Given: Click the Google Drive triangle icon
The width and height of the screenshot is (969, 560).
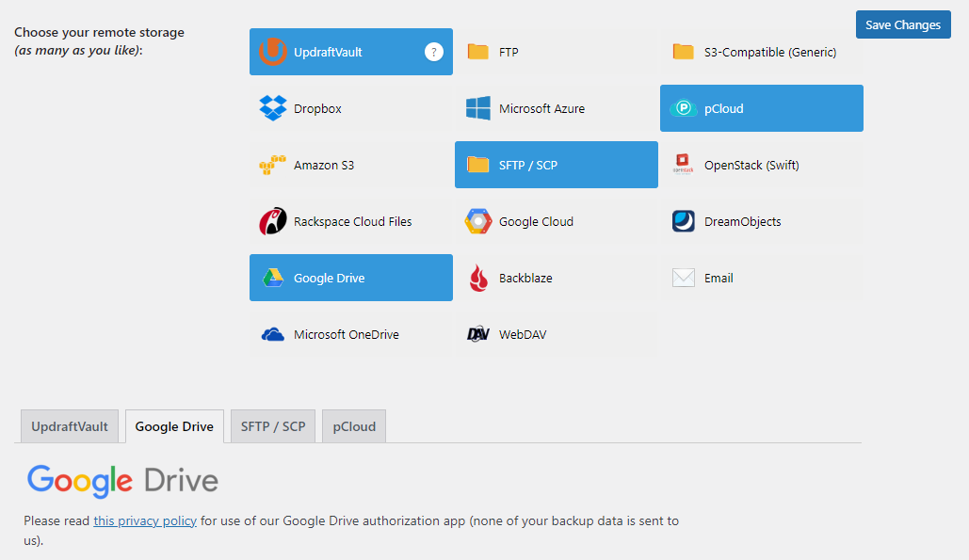Looking at the screenshot, I should click(x=272, y=278).
